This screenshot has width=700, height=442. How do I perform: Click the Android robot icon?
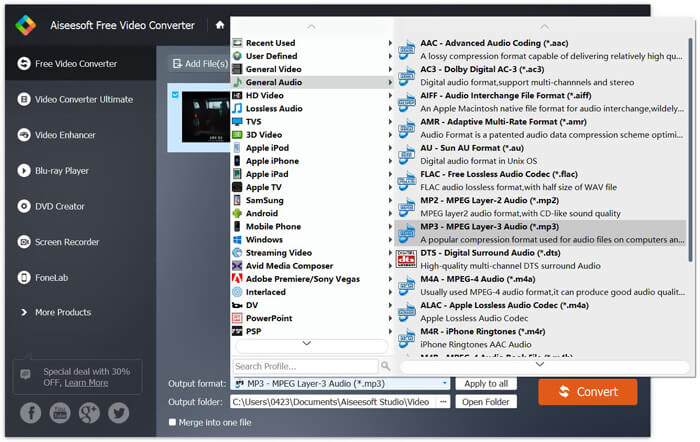(237, 213)
